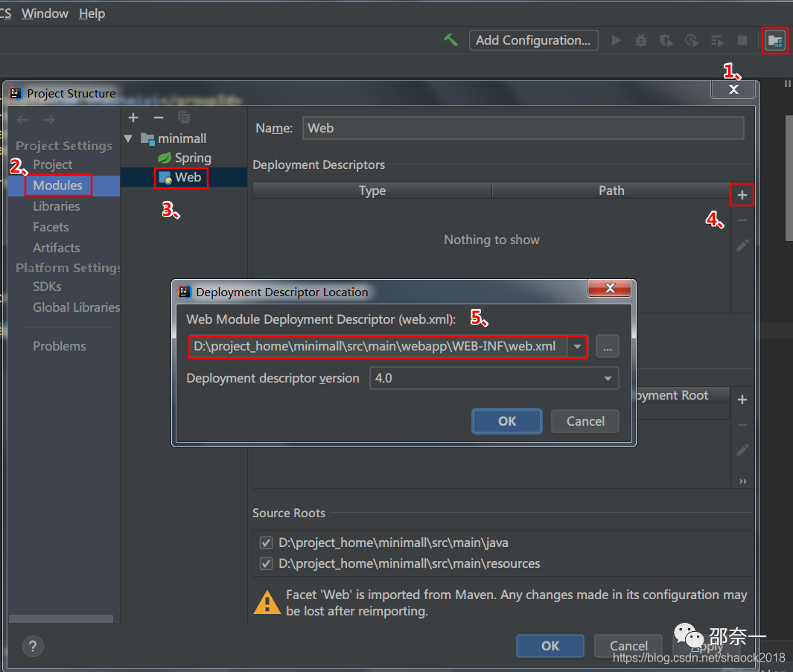The width and height of the screenshot is (793, 672).
Task: Click the Stop square icon
Action: (x=742, y=40)
